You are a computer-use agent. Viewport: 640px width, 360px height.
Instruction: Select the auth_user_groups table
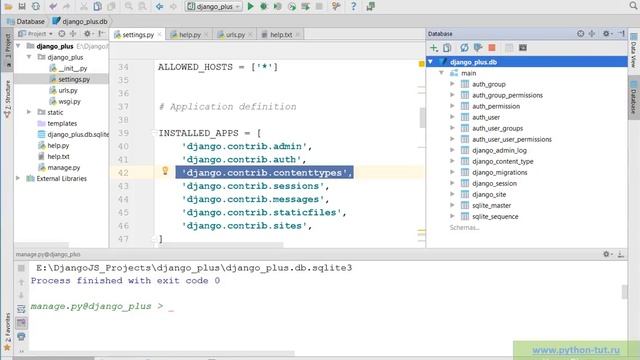pos(492,128)
